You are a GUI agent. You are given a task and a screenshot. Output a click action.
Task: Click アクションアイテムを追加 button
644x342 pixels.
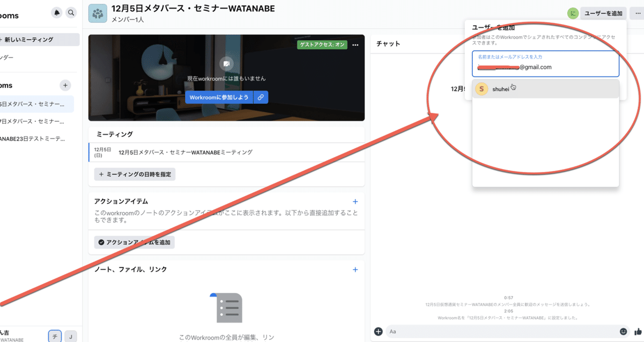(x=134, y=242)
